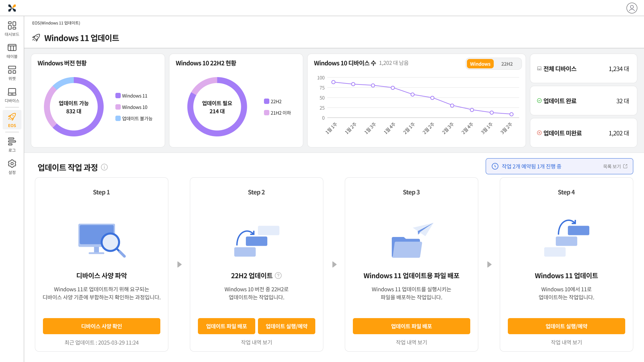Click the laptop icon beside 전체 디바이스
Viewport: 644px width, 362px height.
tap(539, 68)
